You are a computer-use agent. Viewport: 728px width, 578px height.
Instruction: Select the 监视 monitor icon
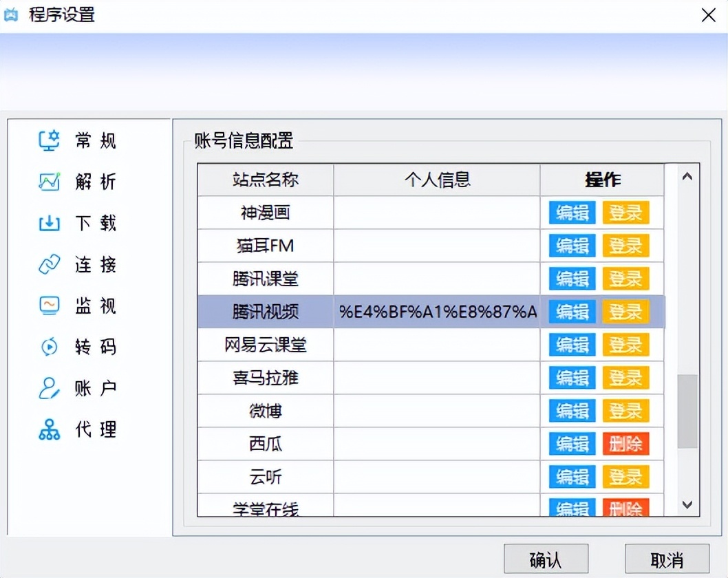pyautogui.click(x=49, y=306)
